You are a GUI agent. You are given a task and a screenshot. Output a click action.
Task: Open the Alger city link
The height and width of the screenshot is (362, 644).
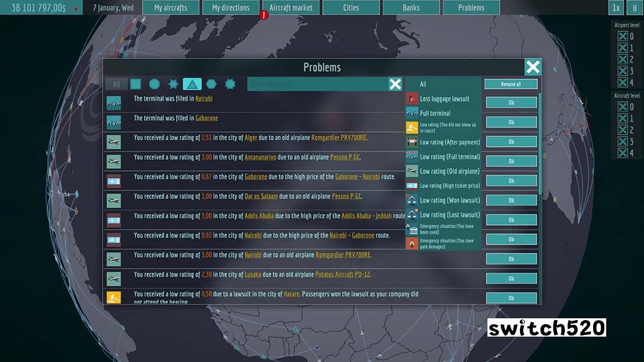pyautogui.click(x=251, y=138)
